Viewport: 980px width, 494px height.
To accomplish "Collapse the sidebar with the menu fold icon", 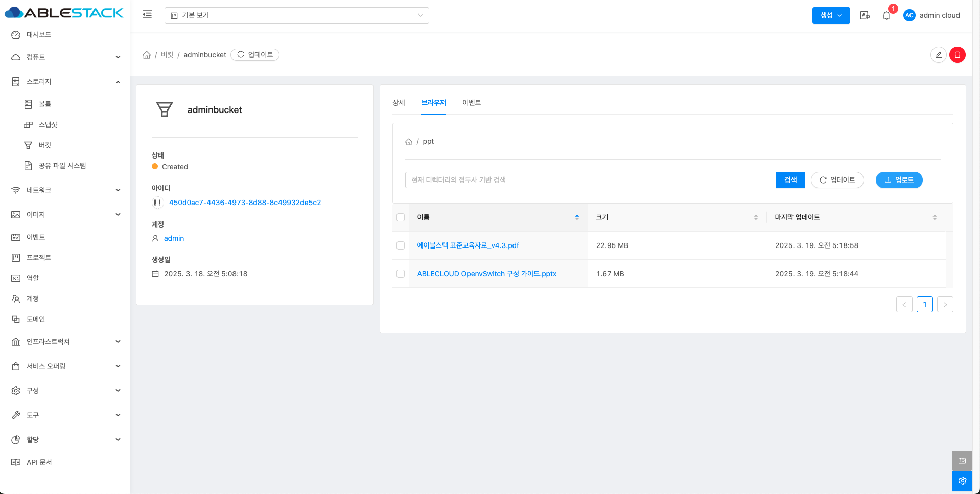I will 147,15.
